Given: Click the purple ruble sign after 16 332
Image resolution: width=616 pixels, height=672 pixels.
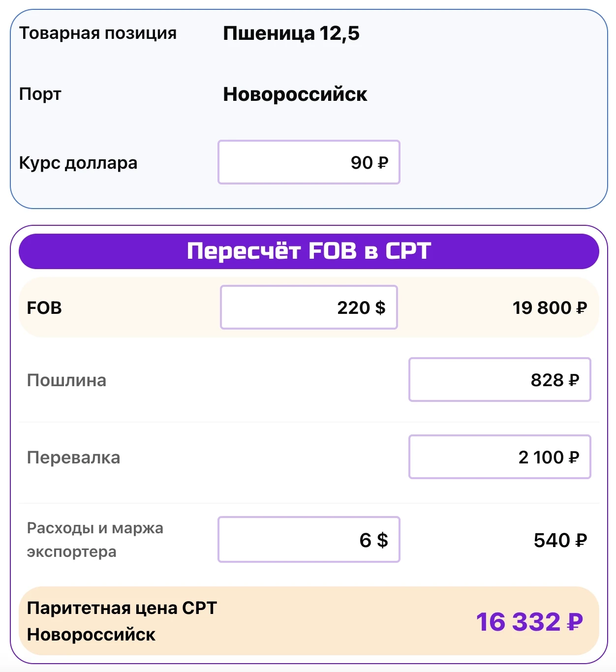Looking at the screenshot, I should (575, 622).
